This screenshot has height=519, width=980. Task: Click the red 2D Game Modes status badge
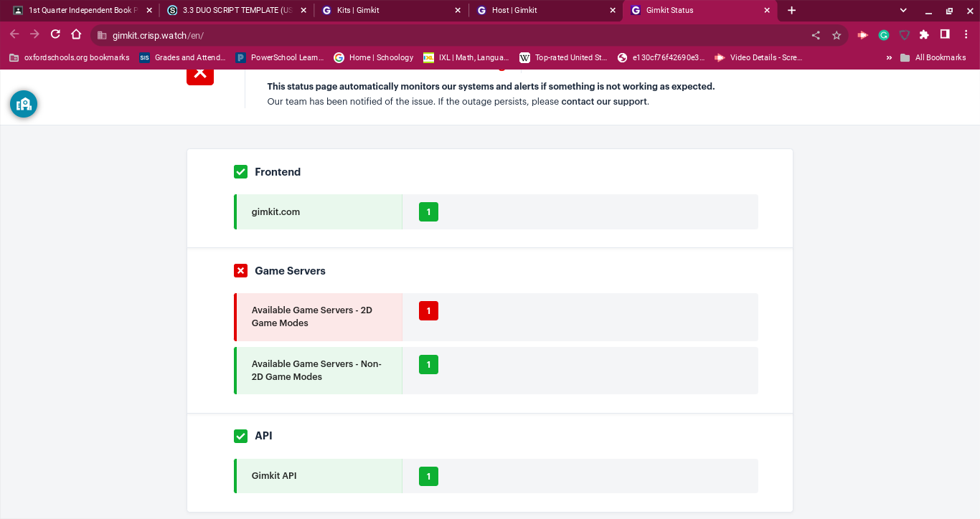click(428, 311)
